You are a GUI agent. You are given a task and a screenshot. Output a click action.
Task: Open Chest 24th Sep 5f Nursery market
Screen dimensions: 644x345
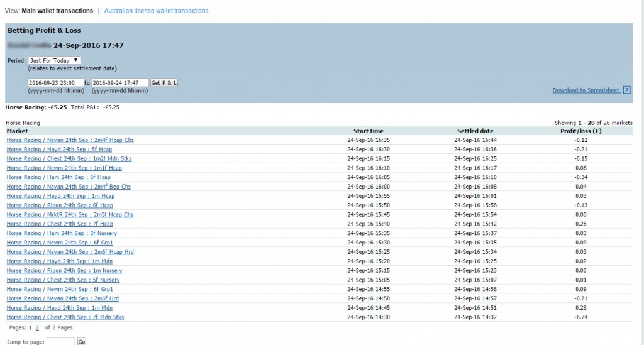tap(64, 280)
